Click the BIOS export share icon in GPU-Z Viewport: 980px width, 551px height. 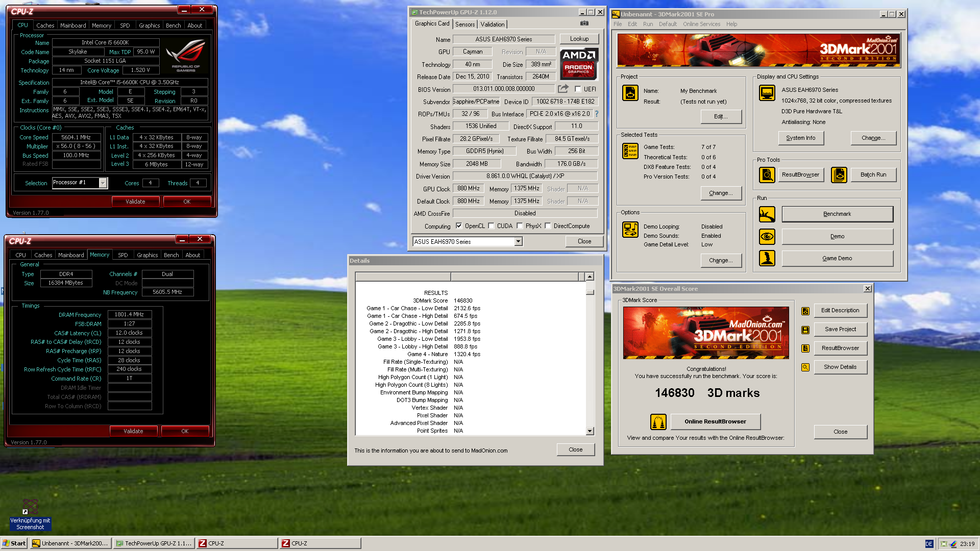[563, 89]
